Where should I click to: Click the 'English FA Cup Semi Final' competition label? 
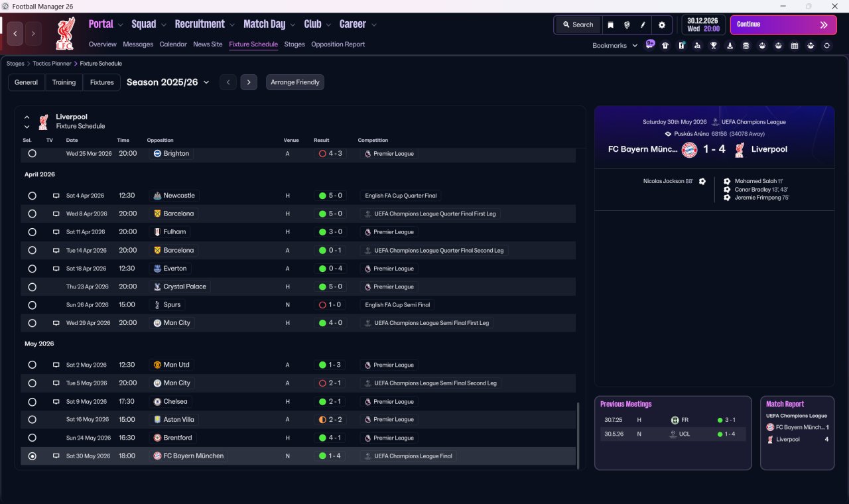[x=397, y=305]
